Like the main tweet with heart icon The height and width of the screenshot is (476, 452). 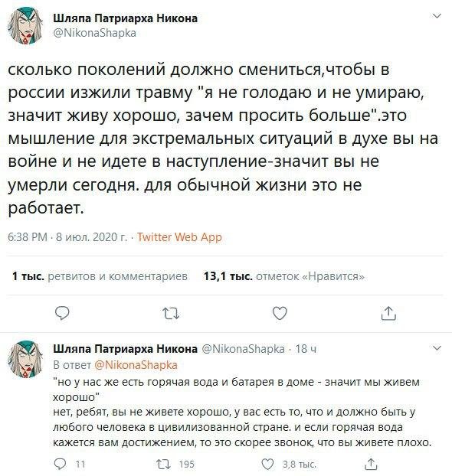coord(280,313)
